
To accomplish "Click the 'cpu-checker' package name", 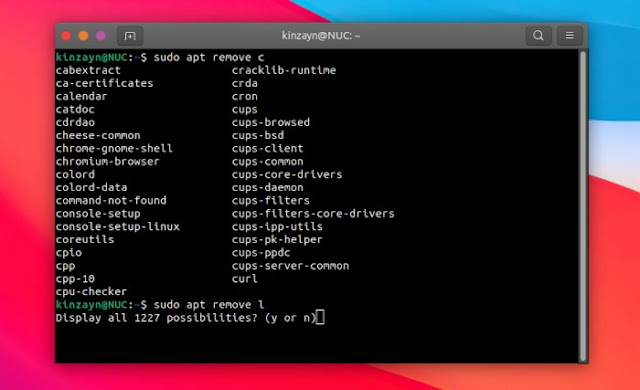I will 91,292.
